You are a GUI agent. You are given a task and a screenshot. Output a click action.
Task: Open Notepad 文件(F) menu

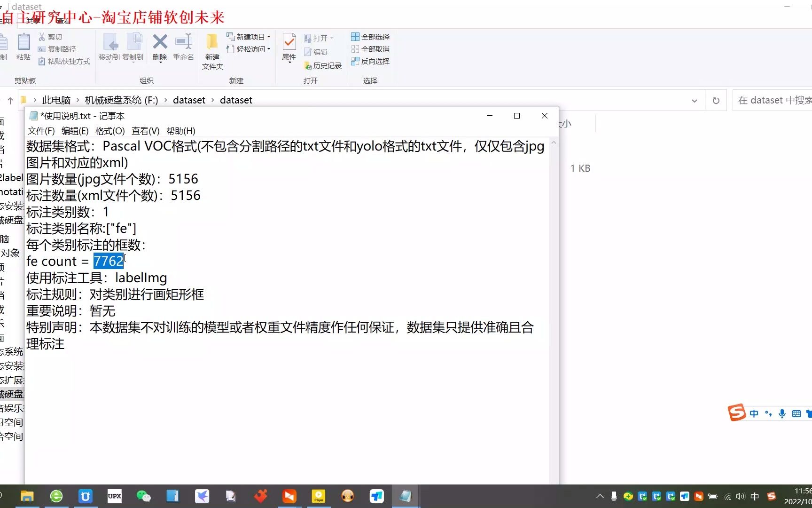tap(41, 131)
